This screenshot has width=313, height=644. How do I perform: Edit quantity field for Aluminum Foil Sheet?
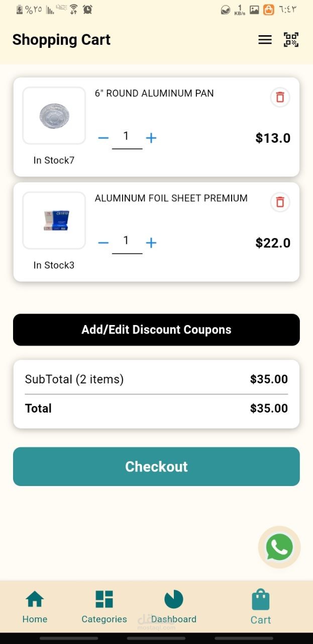(x=127, y=242)
